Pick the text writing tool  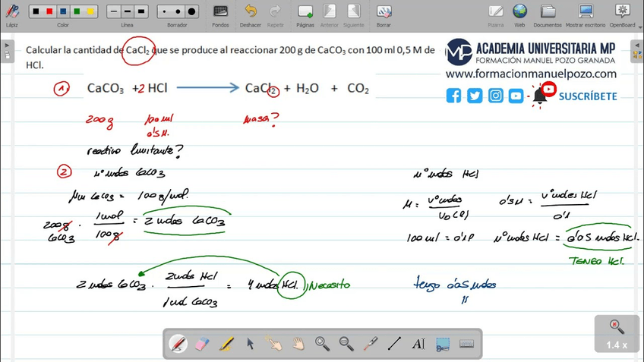click(x=418, y=344)
